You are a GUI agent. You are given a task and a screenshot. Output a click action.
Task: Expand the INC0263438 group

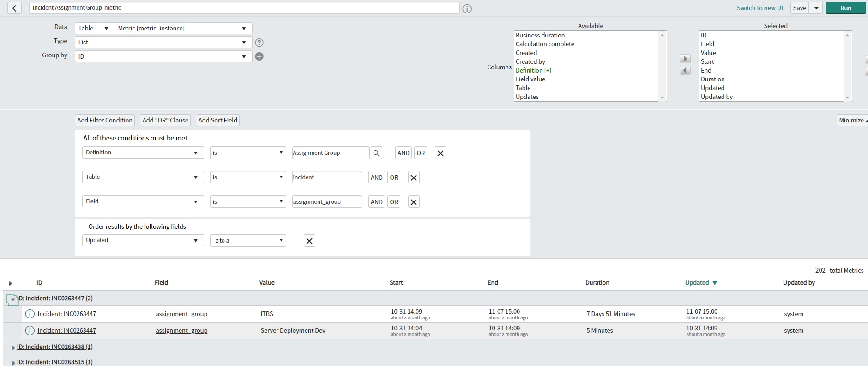(13, 348)
